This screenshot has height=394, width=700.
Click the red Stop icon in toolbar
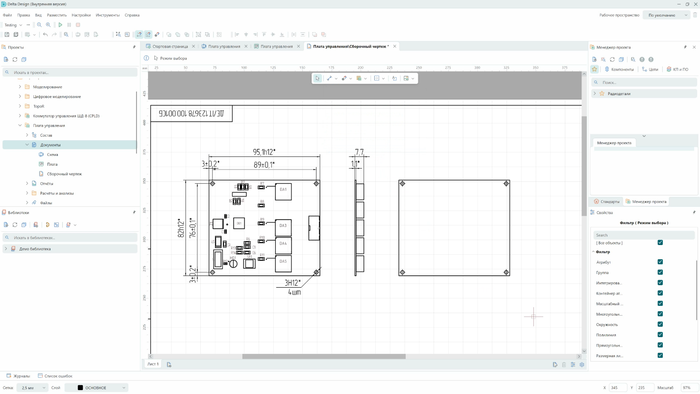78,25
